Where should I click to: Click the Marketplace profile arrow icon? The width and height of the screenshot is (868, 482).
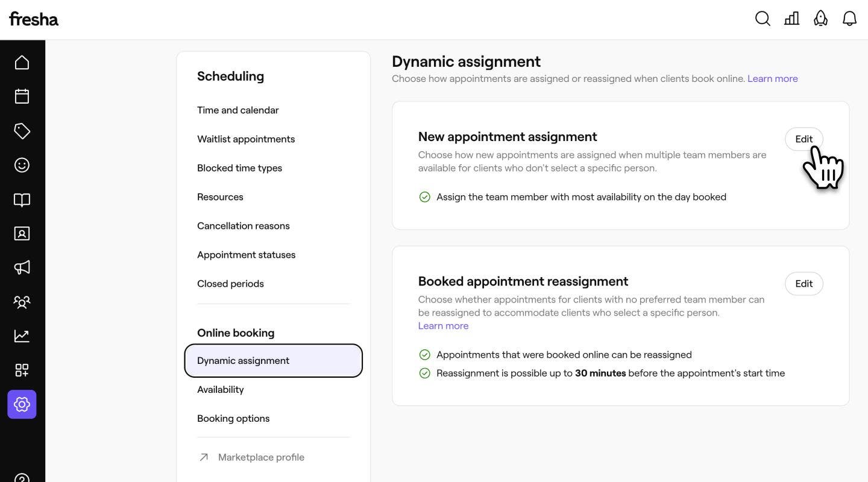tap(204, 457)
